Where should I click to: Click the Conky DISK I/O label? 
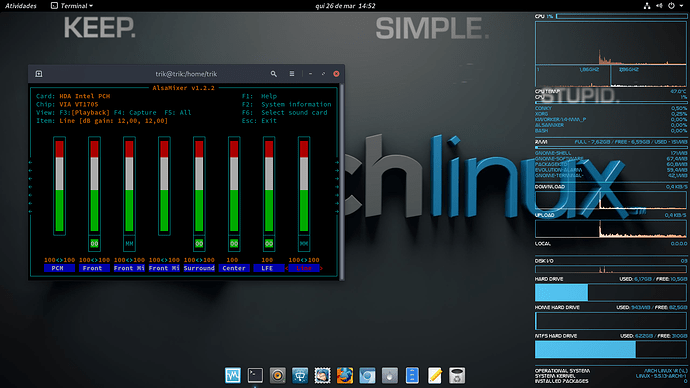tap(544, 261)
